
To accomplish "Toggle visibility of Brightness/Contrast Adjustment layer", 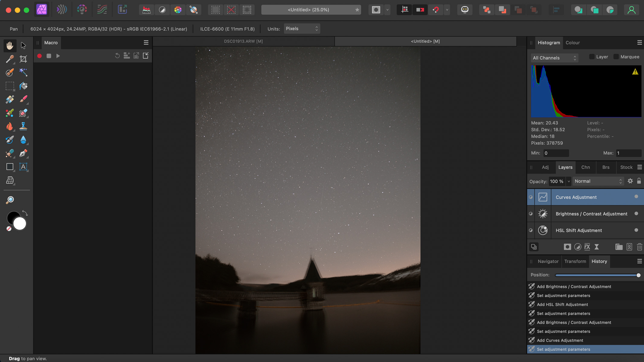I will [x=530, y=214].
